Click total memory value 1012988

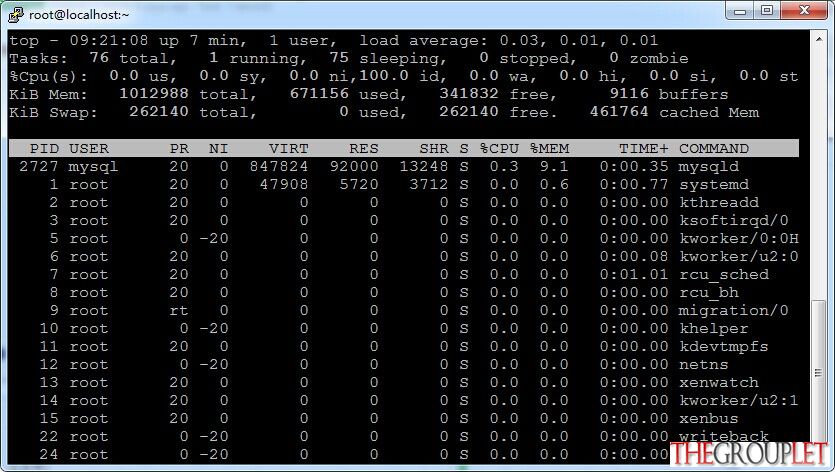click(x=154, y=94)
